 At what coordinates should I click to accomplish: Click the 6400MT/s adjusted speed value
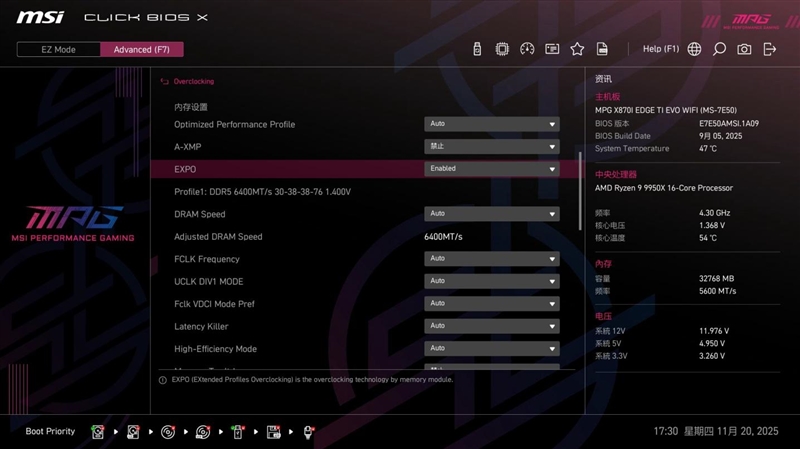coord(443,237)
